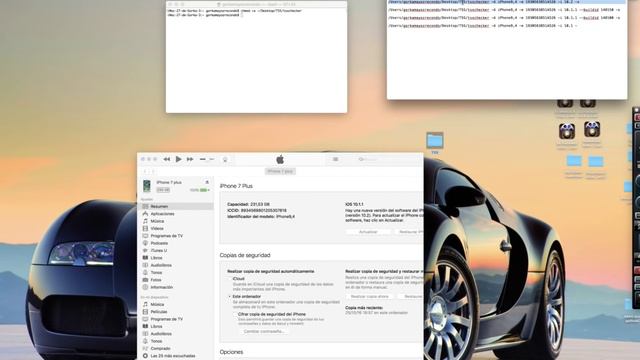Select the iPhone 7 plus device tab
Viewport: 640px width, 360px height.
click(x=280, y=171)
